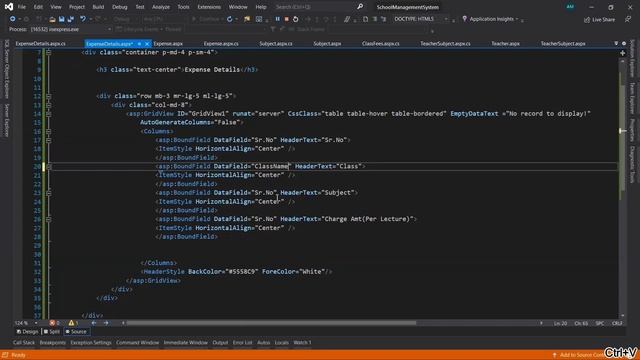Open the Error List tab

click(x=242, y=343)
